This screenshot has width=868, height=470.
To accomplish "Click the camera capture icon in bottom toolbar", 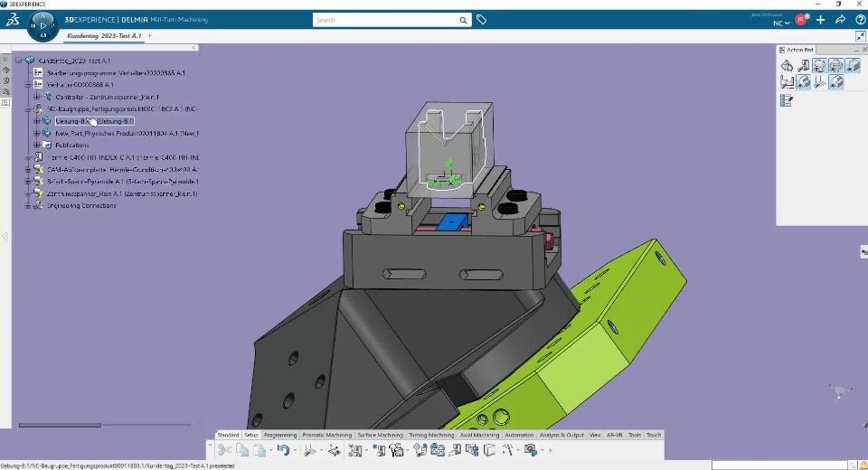I will pyautogui.click(x=531, y=450).
